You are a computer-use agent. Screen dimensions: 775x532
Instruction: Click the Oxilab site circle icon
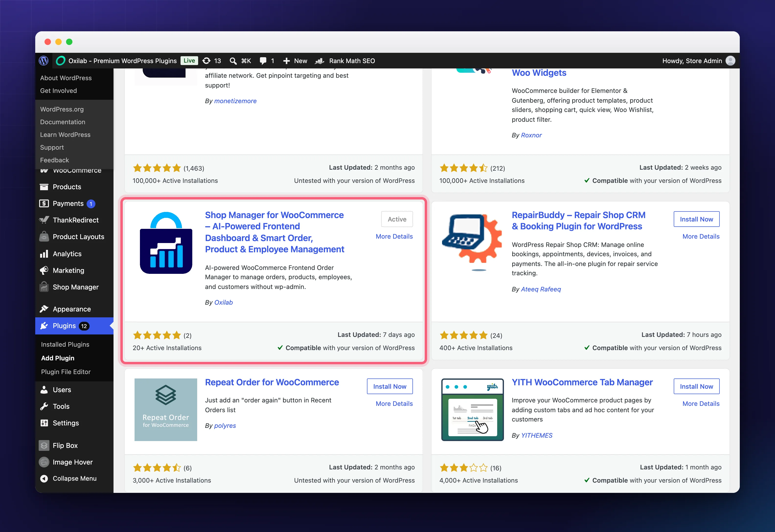[x=60, y=61]
